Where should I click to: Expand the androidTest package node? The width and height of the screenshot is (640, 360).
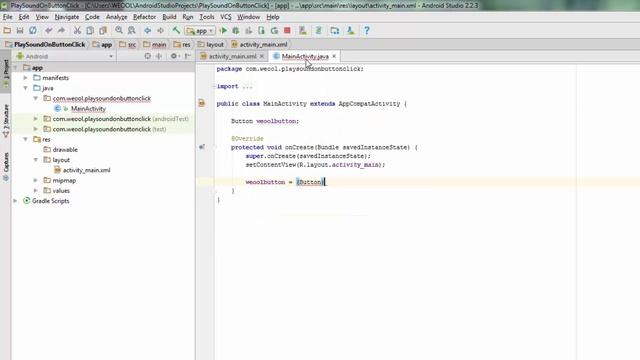point(36,119)
